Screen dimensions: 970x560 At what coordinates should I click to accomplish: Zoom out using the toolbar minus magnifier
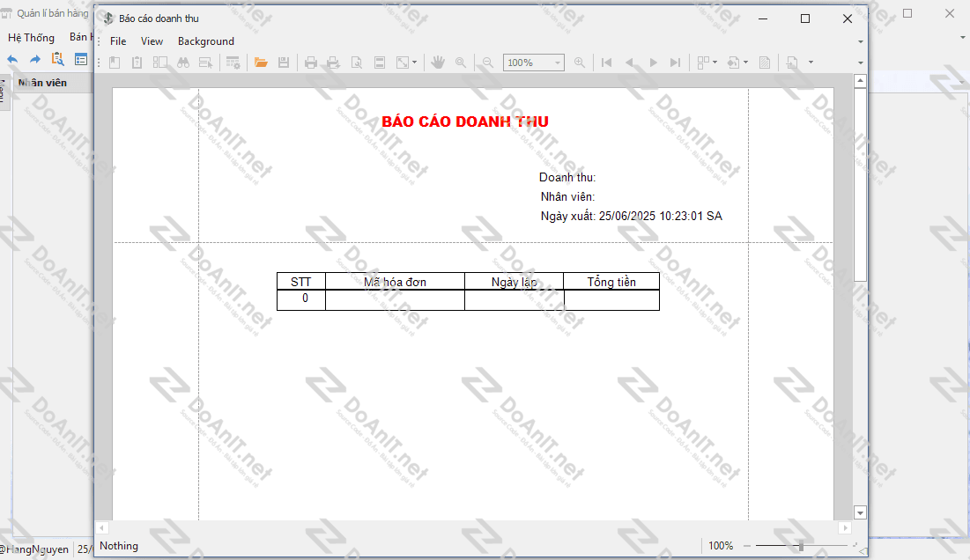click(488, 63)
